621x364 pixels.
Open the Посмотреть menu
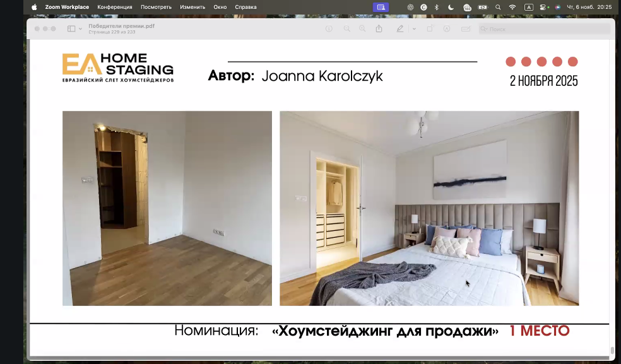156,7
